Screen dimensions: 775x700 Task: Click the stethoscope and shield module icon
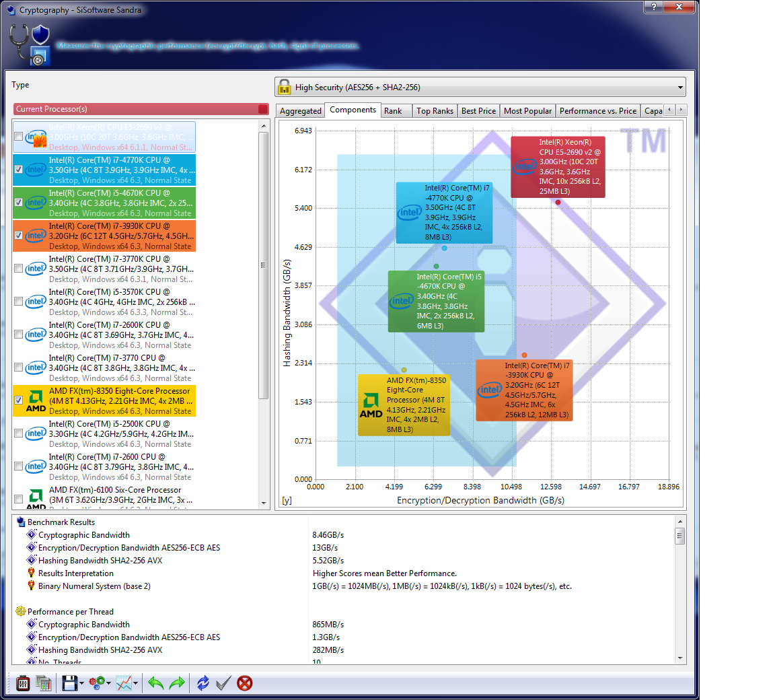(x=30, y=45)
